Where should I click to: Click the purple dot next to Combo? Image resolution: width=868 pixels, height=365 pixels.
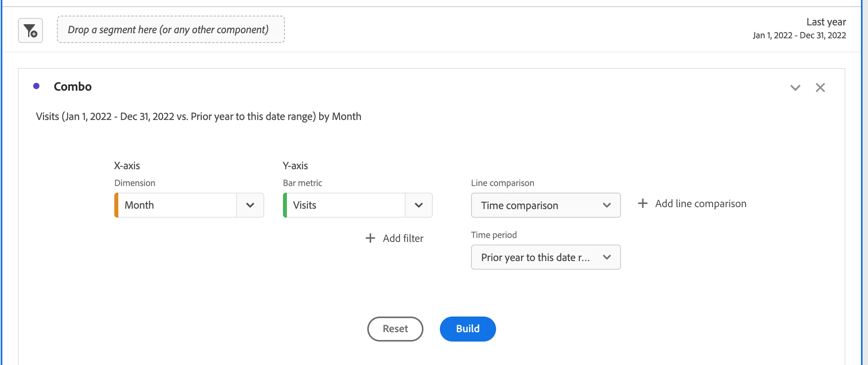[36, 86]
